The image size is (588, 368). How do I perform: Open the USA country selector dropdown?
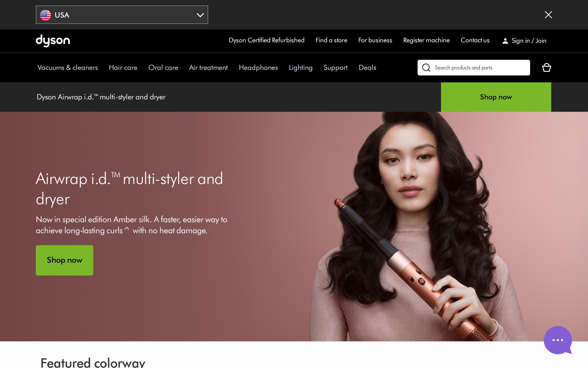(122, 15)
